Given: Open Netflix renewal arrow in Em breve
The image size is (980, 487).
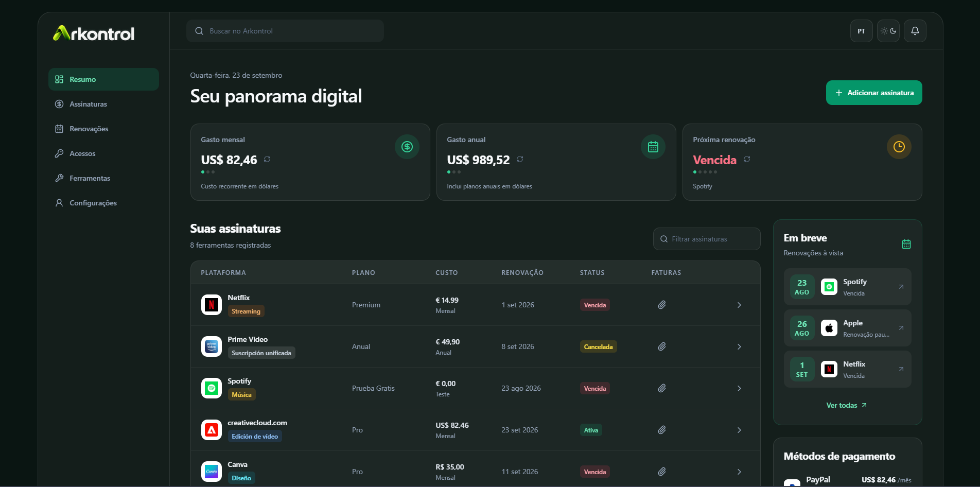Looking at the screenshot, I should pos(901,369).
